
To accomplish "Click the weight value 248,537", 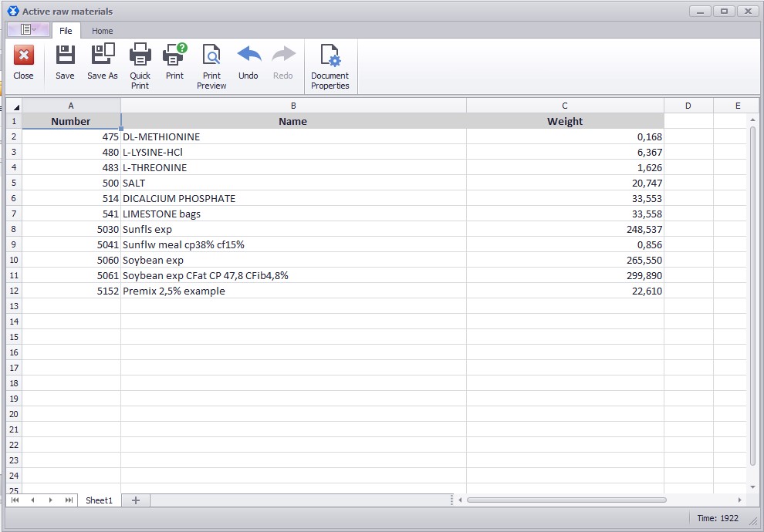I will click(565, 229).
